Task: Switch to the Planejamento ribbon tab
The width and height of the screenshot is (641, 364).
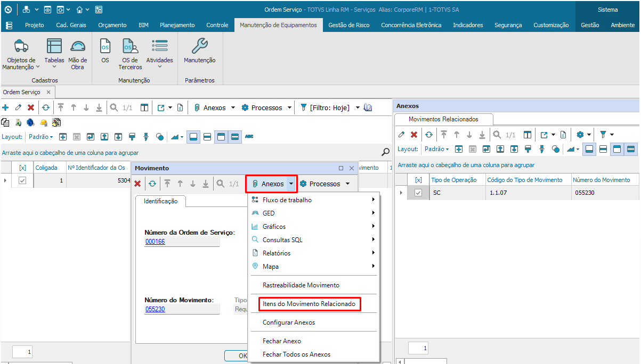Action: pyautogui.click(x=177, y=25)
